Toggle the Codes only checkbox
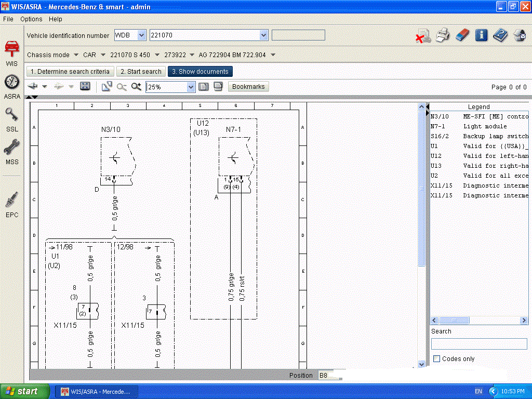 click(x=436, y=358)
